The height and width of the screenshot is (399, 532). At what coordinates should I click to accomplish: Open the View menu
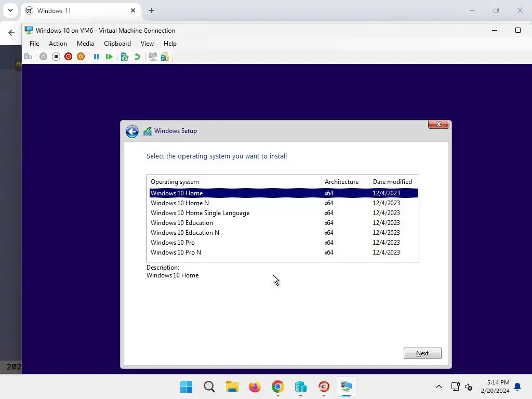(x=147, y=44)
